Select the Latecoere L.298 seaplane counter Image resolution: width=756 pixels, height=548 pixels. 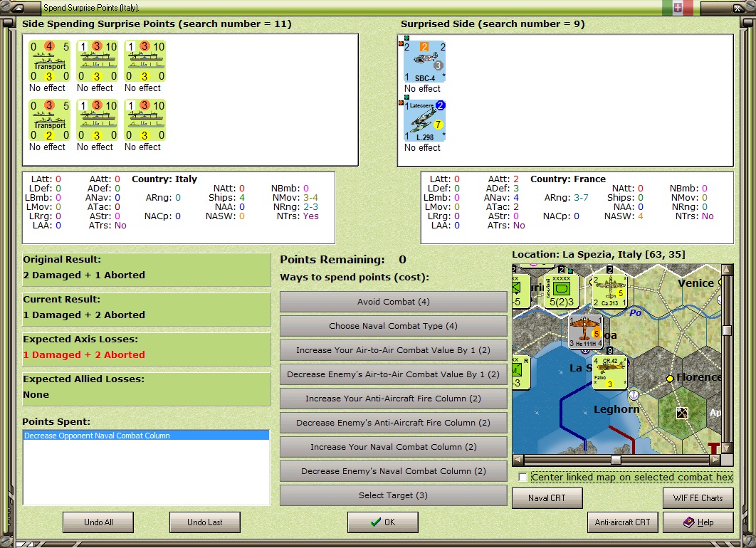pyautogui.click(x=425, y=120)
